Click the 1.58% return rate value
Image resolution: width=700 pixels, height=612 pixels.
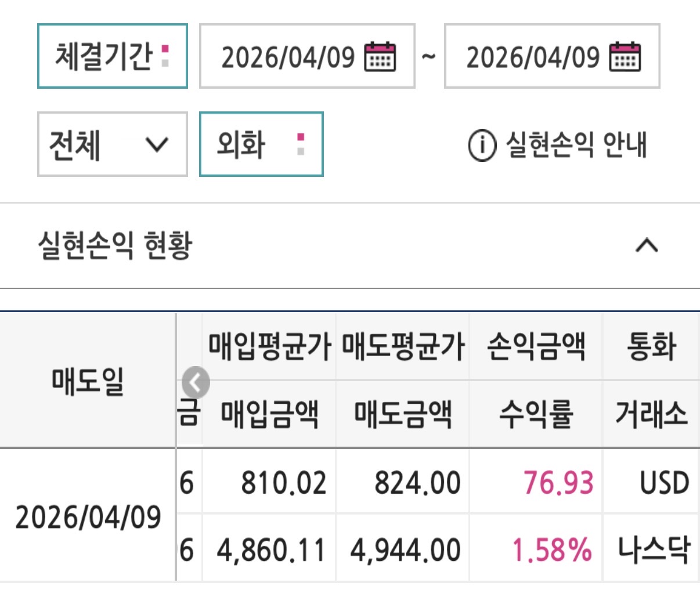(551, 550)
